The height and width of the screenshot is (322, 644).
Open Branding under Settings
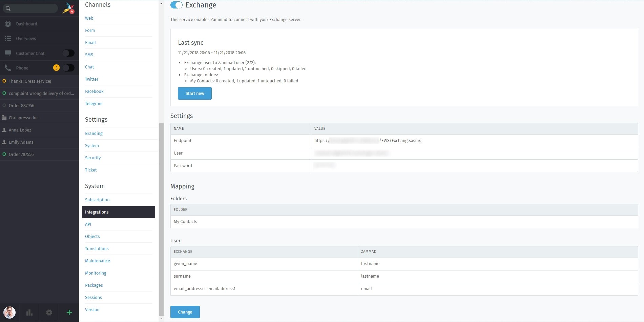(x=94, y=133)
